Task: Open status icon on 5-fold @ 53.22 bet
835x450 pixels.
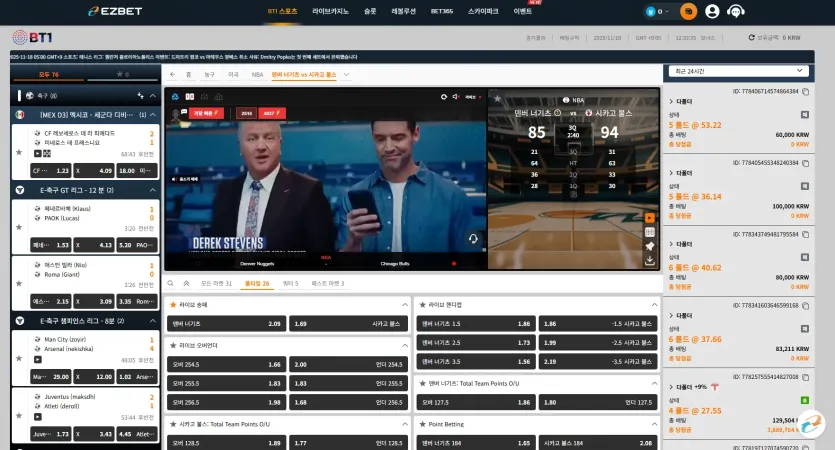Action: [805, 114]
